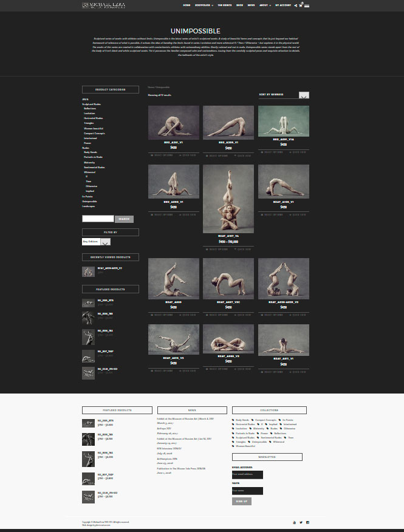
Task: Click Quick View under BZAT_A036-A039_V3
Action: pos(298,315)
